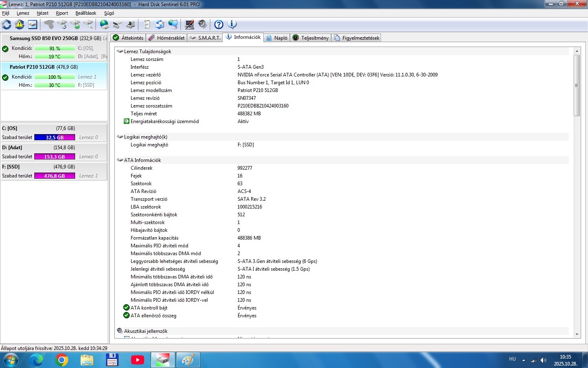
Task: Select the D: [Adat] partition entry
Action: pos(54,152)
